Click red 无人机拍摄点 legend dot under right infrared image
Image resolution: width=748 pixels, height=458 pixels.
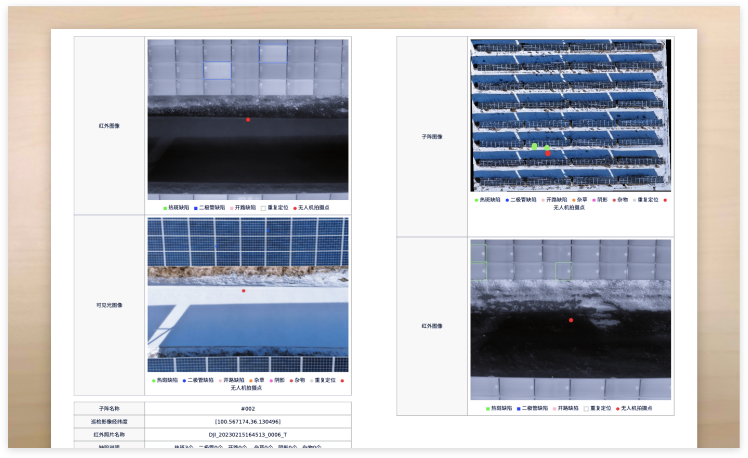pyautogui.click(x=616, y=408)
